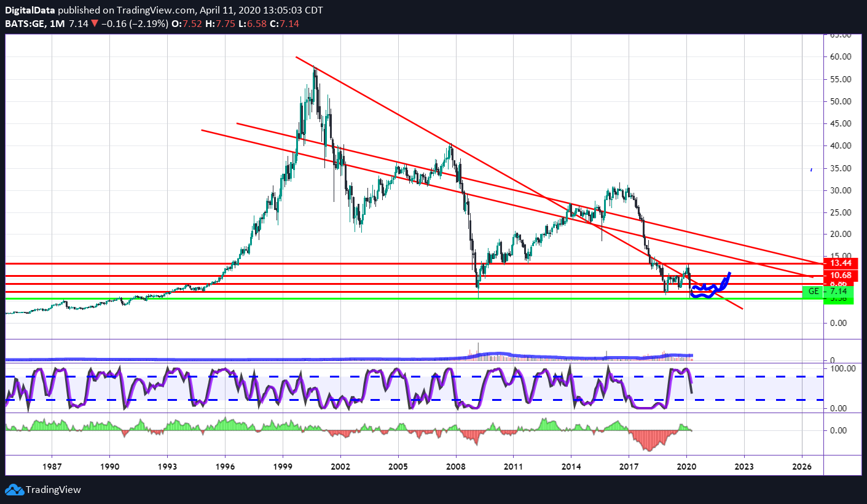The image size is (867, 504).
Task: Click the 2023 year label
Action: coord(745,466)
